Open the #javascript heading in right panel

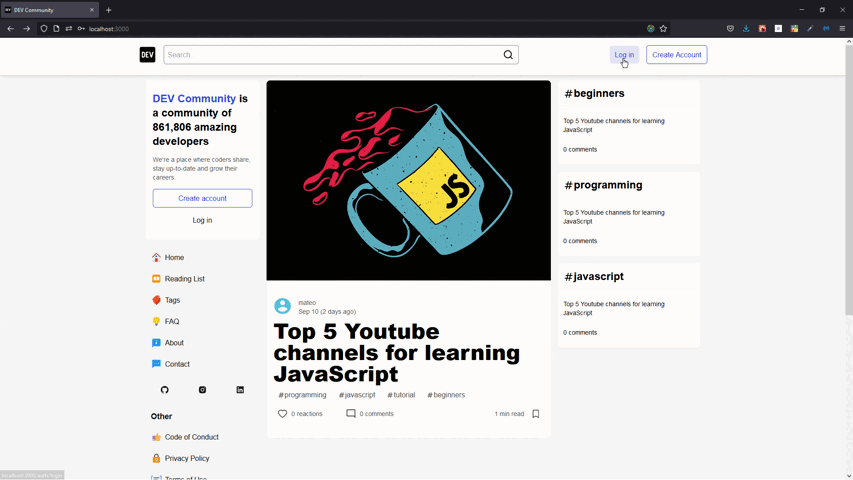click(x=594, y=276)
